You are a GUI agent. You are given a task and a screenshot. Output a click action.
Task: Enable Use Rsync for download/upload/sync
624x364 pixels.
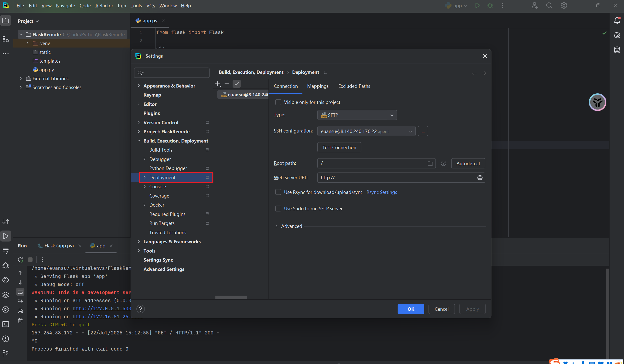tap(278, 192)
